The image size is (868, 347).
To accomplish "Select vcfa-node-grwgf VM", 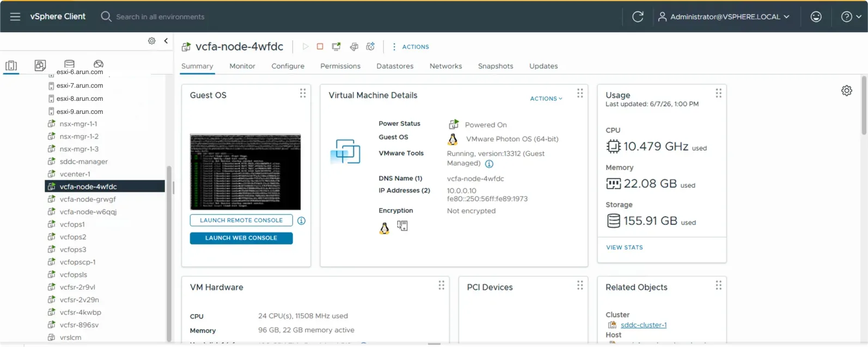I will coord(88,199).
